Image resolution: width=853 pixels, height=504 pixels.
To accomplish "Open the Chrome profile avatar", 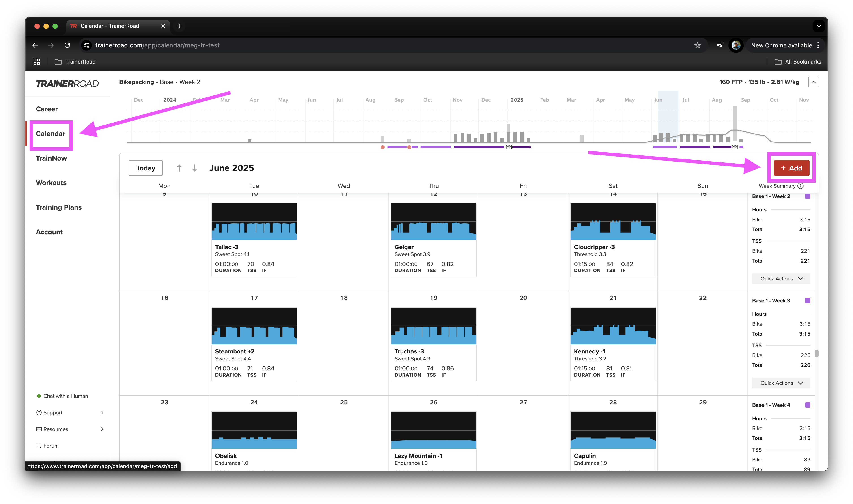I will (x=736, y=45).
